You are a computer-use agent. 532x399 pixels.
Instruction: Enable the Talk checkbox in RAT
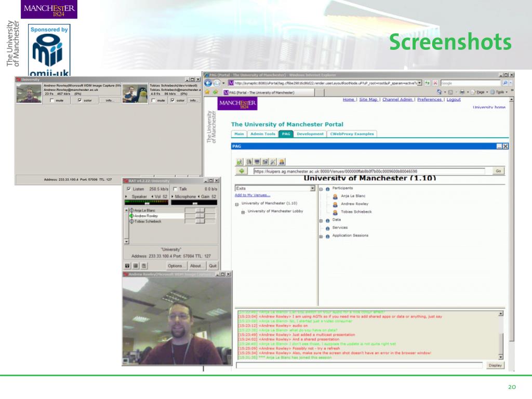(175, 189)
